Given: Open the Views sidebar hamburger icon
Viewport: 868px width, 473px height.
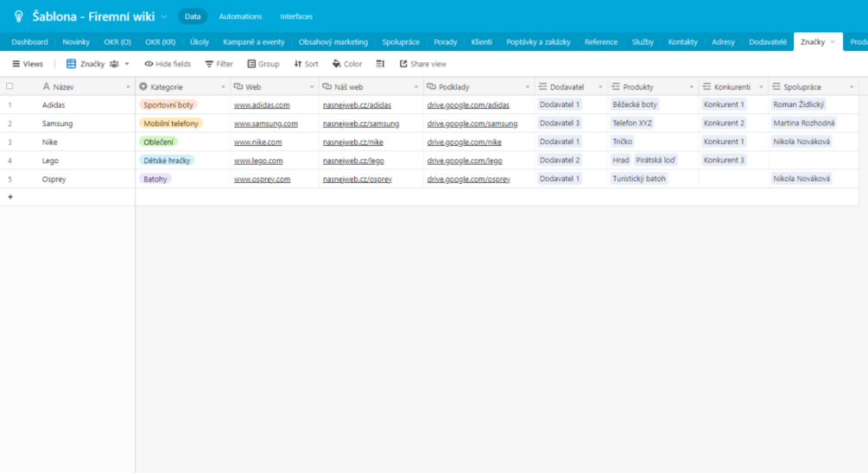Looking at the screenshot, I should 16,64.
